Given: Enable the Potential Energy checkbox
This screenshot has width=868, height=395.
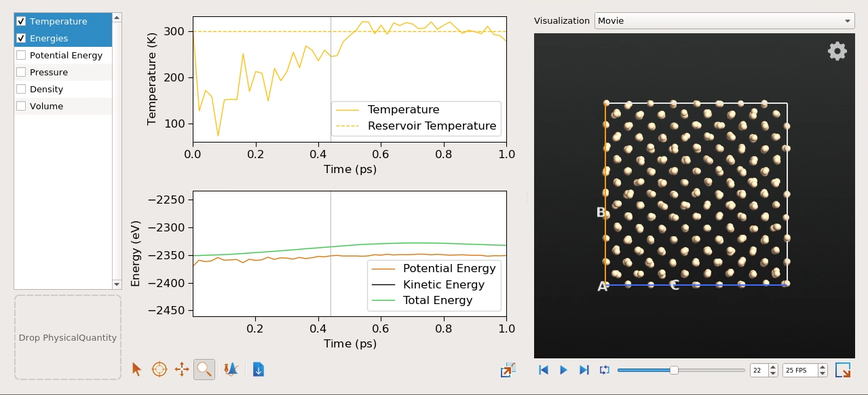Looking at the screenshot, I should tap(21, 55).
